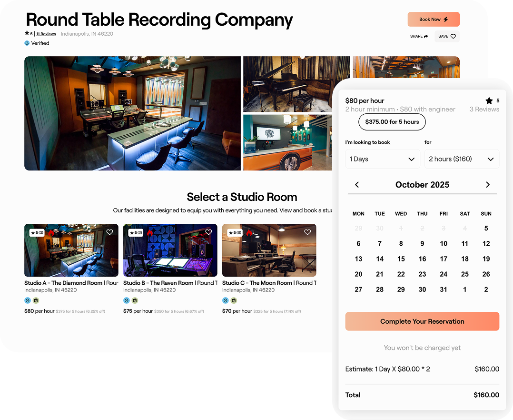Click the star rating icon in booking panel
Screen dimensions: 513x420
coord(489,100)
